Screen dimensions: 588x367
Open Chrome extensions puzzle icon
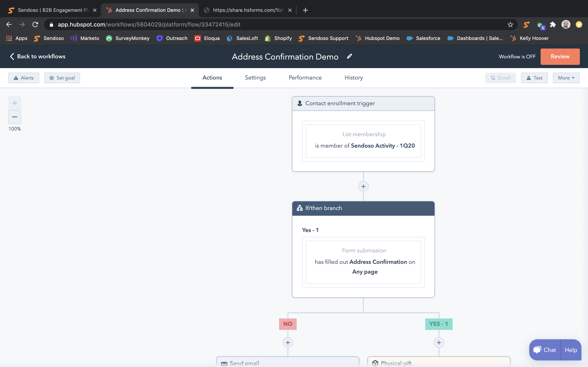click(553, 24)
